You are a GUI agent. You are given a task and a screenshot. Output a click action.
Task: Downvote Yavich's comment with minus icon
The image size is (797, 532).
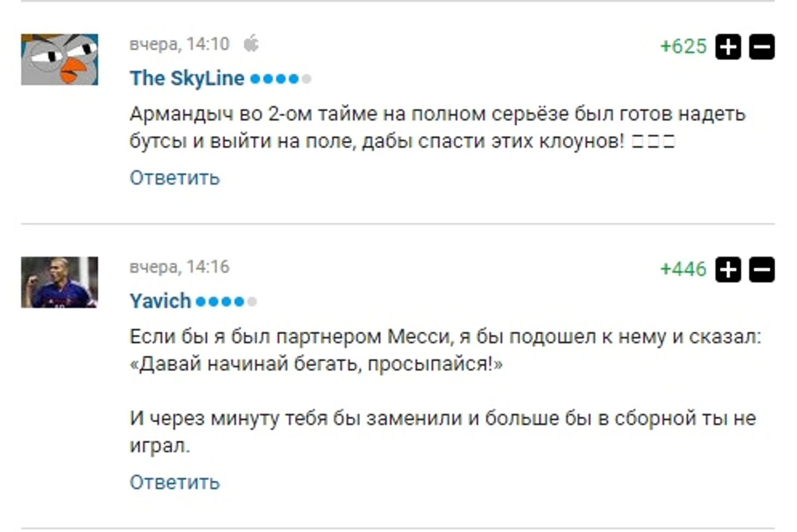[x=762, y=269]
